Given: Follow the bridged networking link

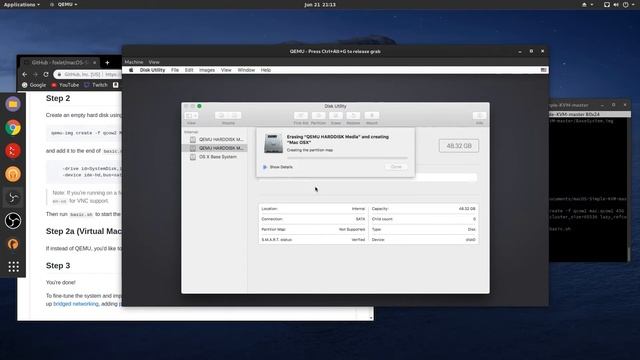Looking at the screenshot, I should click(76, 304).
